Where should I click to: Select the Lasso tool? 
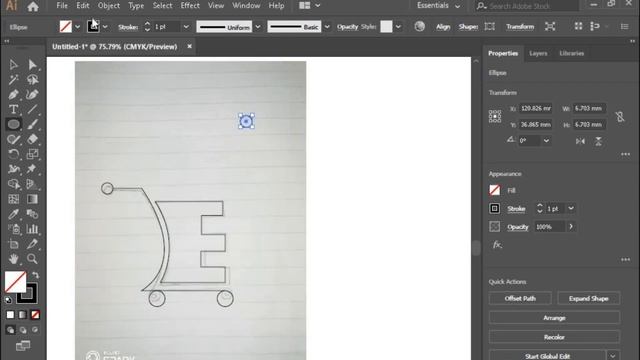(32, 80)
